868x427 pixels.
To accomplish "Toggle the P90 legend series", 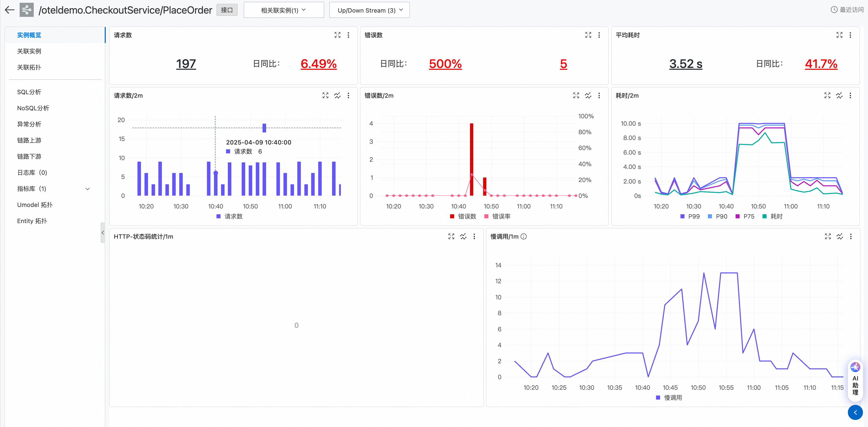I will pos(718,216).
